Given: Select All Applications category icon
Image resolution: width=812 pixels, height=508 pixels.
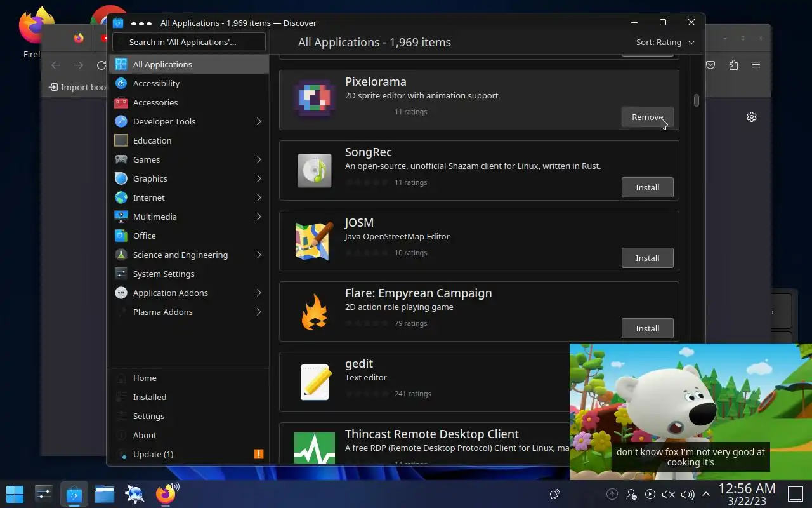Looking at the screenshot, I should [x=121, y=64].
